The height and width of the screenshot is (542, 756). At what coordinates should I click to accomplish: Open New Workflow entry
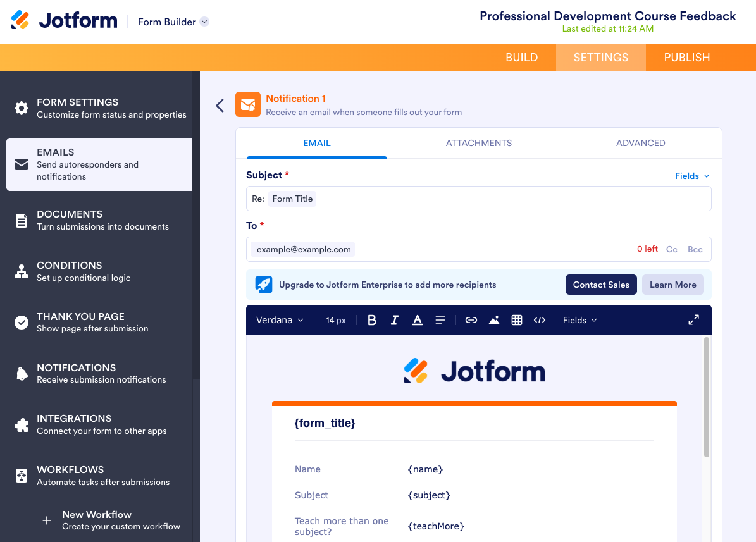pyautogui.click(x=111, y=520)
